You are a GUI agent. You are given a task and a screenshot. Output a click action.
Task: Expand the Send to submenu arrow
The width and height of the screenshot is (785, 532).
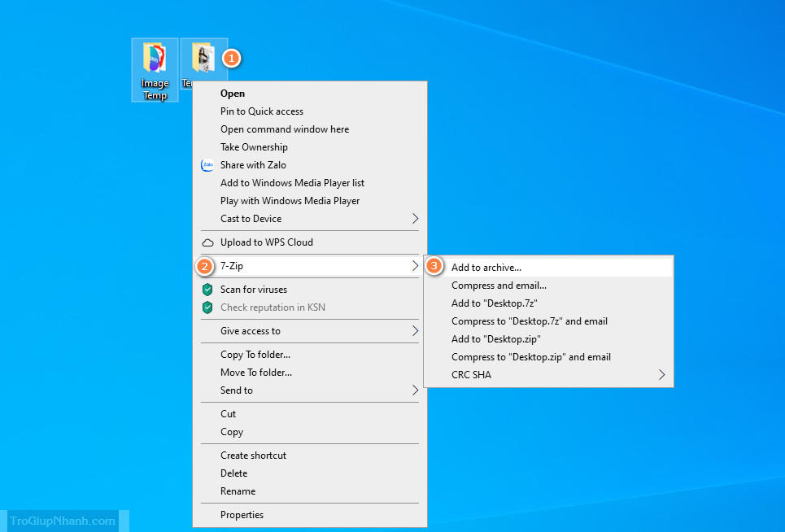coord(415,390)
